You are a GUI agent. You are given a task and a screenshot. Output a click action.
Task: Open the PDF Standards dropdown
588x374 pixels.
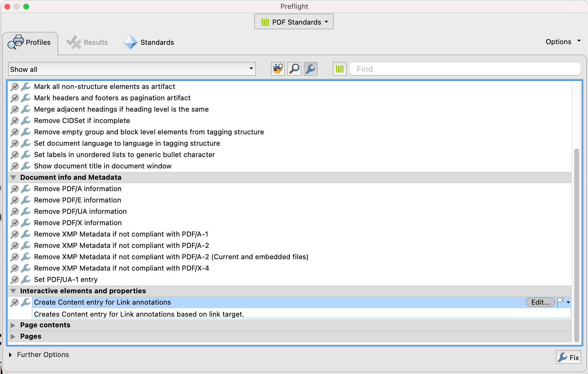click(294, 21)
